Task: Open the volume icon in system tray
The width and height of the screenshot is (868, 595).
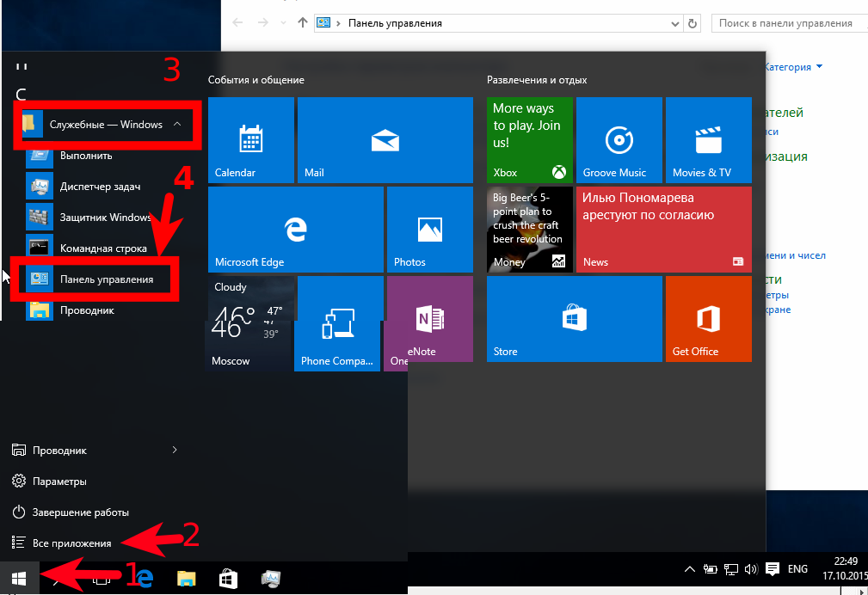Action: 751,569
